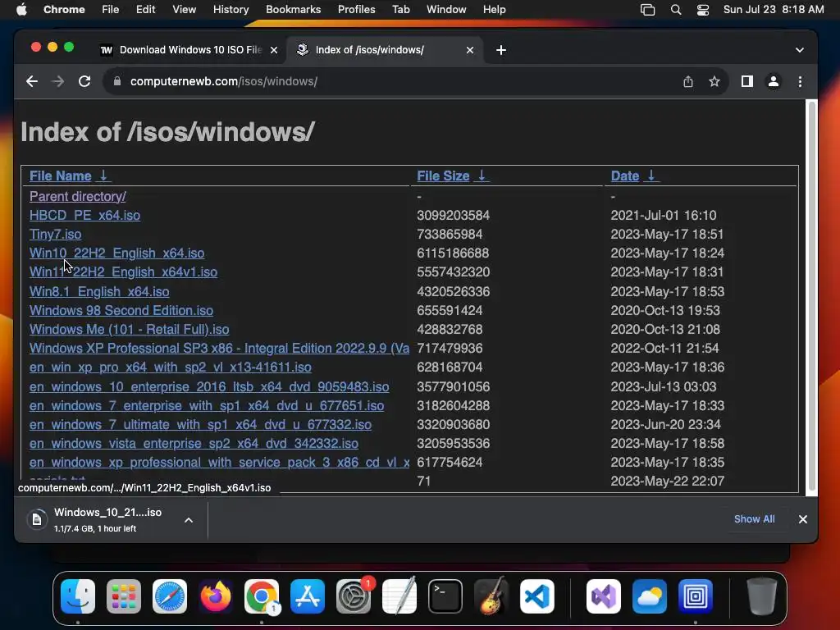Download Windows Me (101 - Retail Full).iso
The width and height of the screenshot is (840, 630).
(129, 329)
